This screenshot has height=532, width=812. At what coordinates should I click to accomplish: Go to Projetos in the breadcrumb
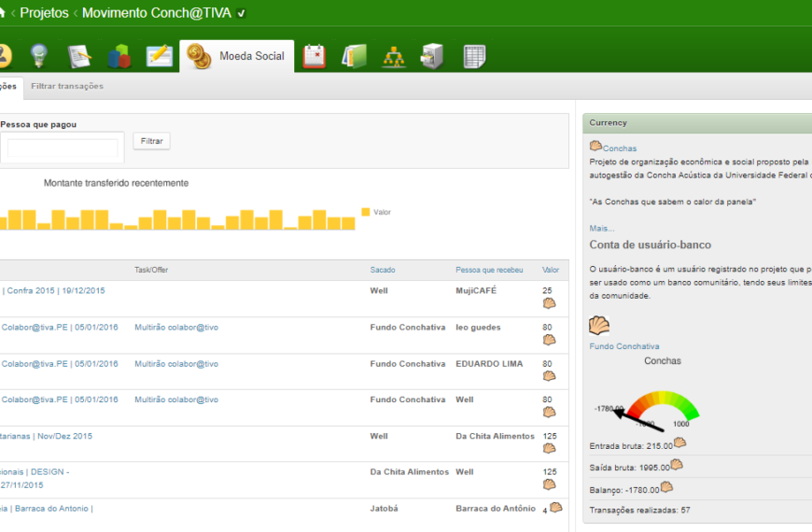point(44,13)
